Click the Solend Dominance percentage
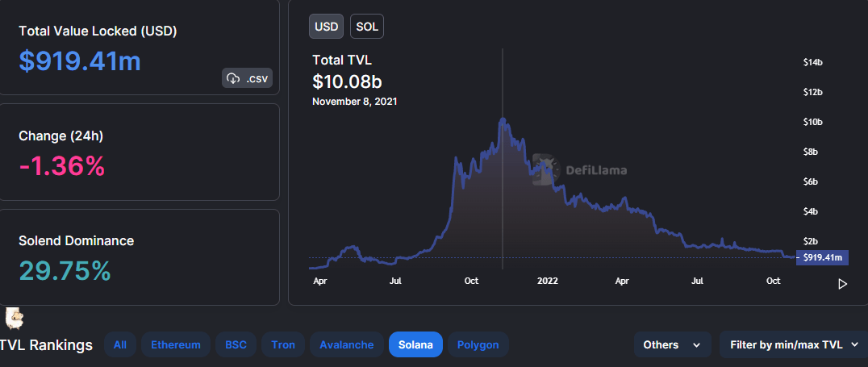This screenshot has height=367, width=868. [x=65, y=271]
